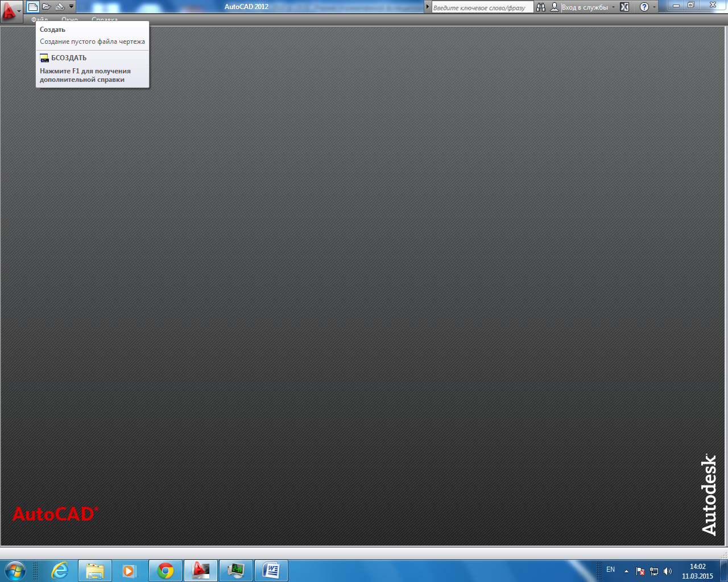Click the user sign-in icon
Screen dimensions: 728x582
coord(555,7)
